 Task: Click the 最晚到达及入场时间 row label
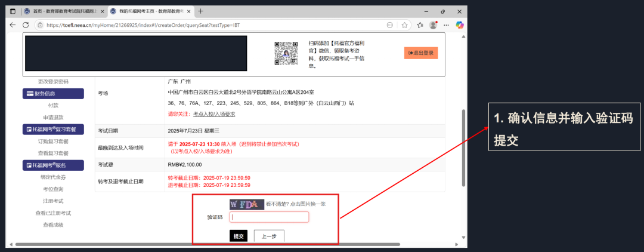coord(120,147)
